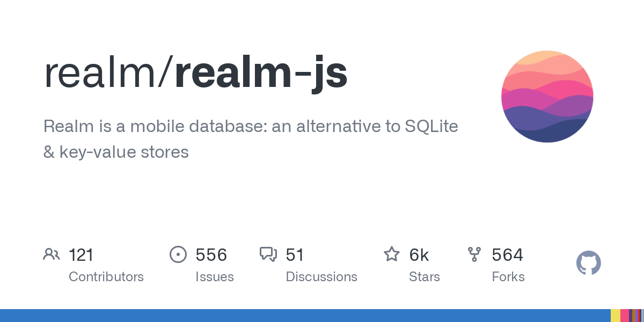This screenshot has height=322, width=644.
Task: Click the 121 contributors count
Action: [x=81, y=255]
